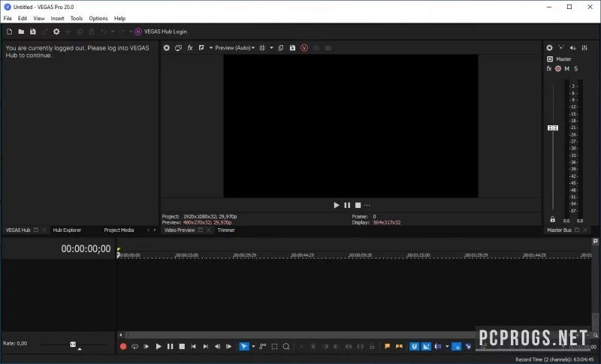Screen dimensions: 601x364
Task: Click ruler mark 00:00:15:00 on timeline
Action: [x=186, y=255]
